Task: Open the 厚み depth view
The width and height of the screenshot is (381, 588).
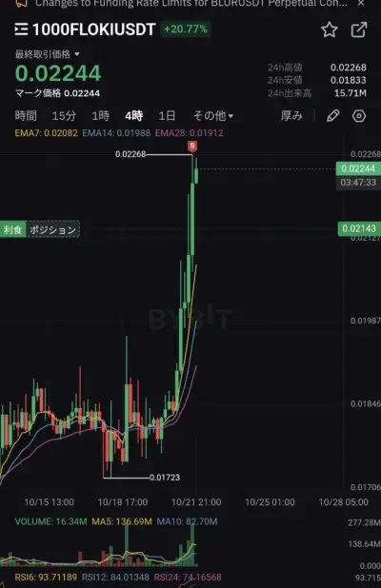Action: coord(291,116)
